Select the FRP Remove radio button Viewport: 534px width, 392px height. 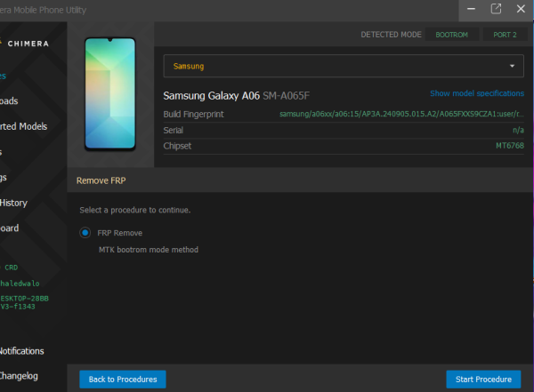85,233
